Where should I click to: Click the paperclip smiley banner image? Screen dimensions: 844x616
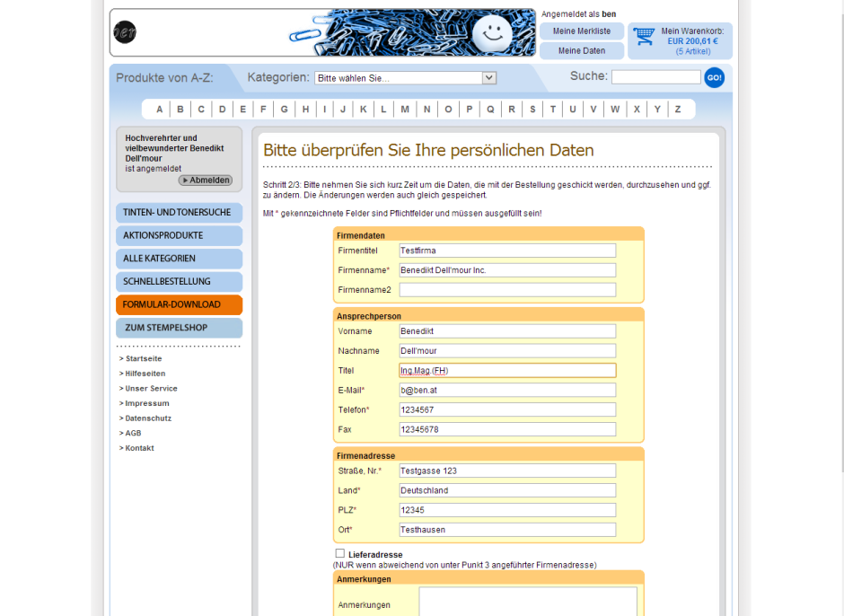click(x=412, y=32)
